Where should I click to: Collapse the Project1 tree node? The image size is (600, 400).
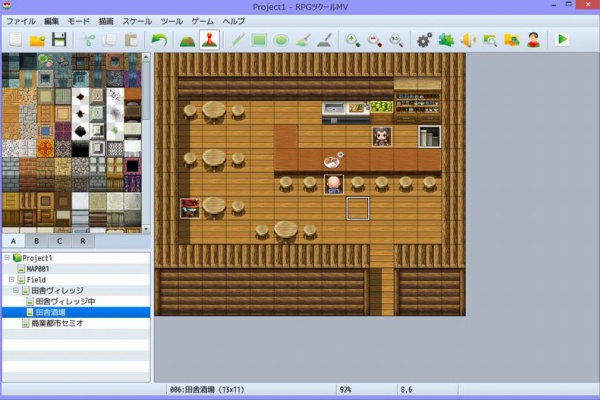[6, 258]
